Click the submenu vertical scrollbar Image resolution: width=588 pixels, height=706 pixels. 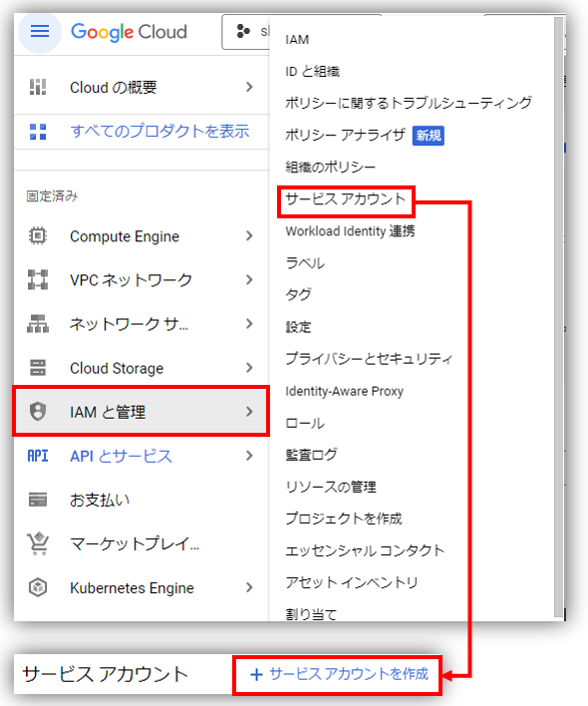(558, 317)
